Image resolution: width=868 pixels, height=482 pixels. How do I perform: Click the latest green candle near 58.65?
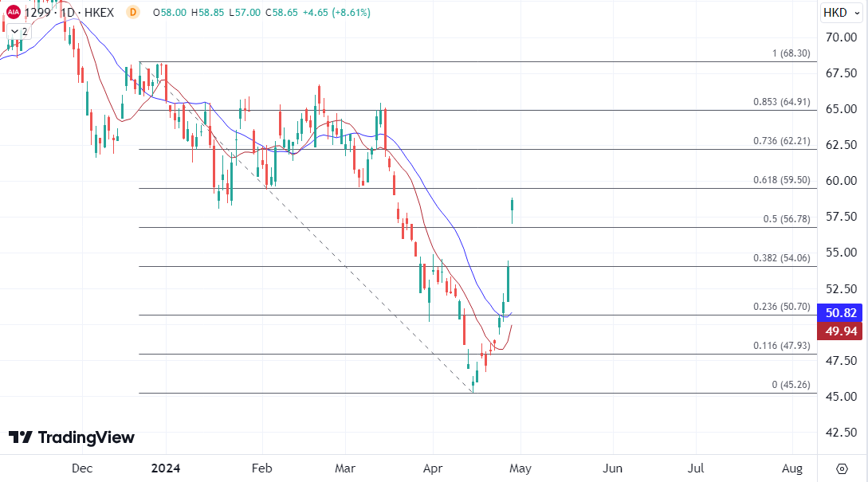[512, 209]
